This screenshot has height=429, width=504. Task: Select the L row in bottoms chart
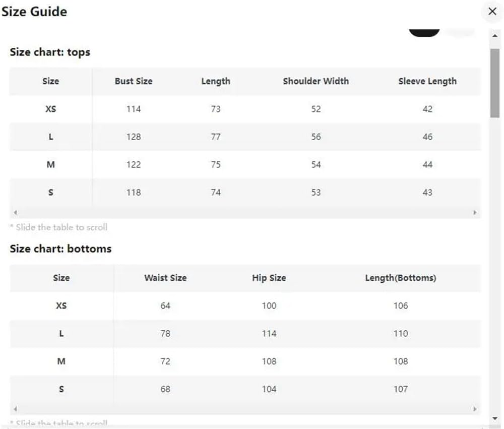coord(245,334)
